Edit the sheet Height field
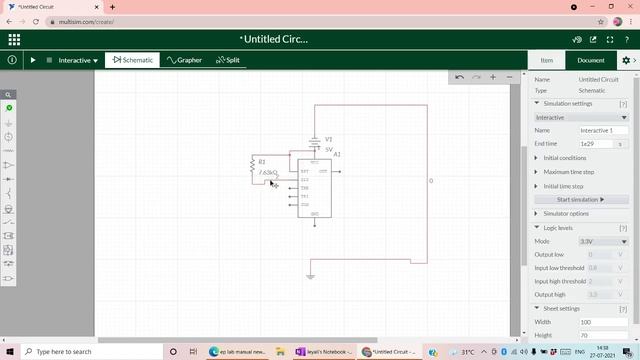640x360 pixels. point(603,336)
